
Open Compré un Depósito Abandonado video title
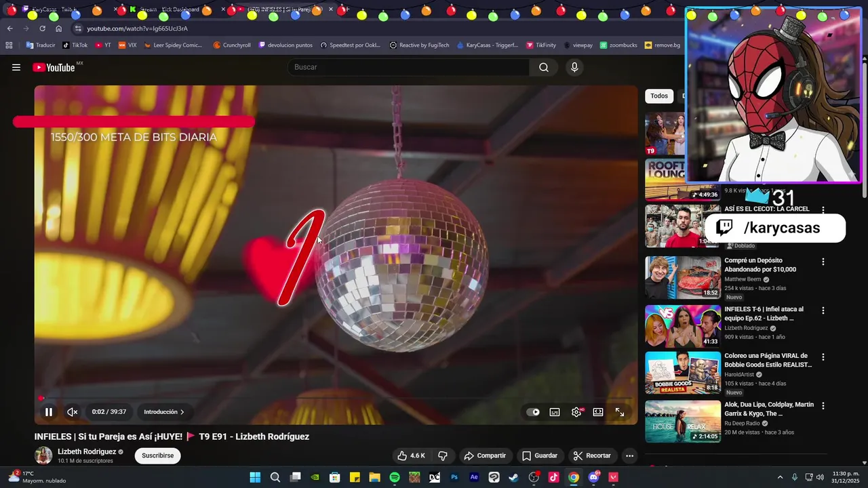pyautogui.click(x=760, y=265)
